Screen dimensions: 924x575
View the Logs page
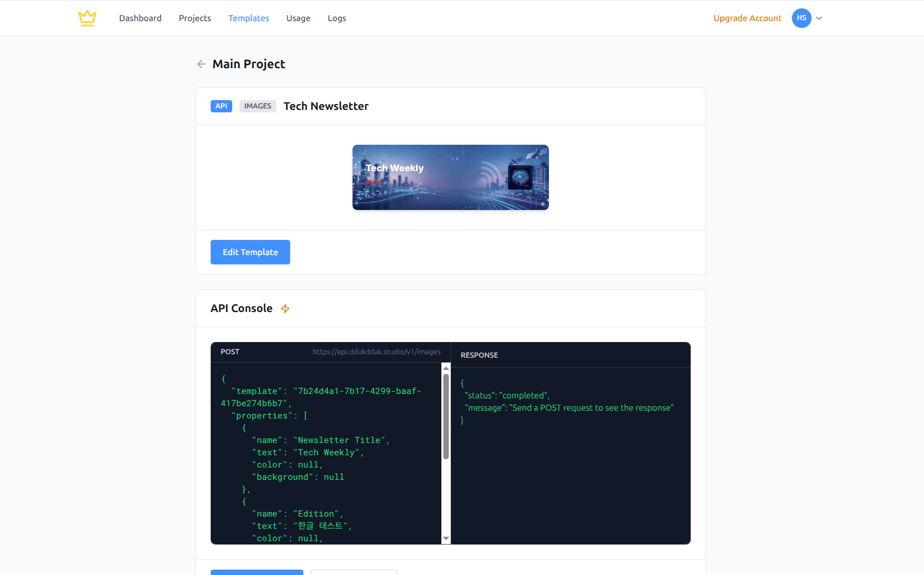(337, 18)
